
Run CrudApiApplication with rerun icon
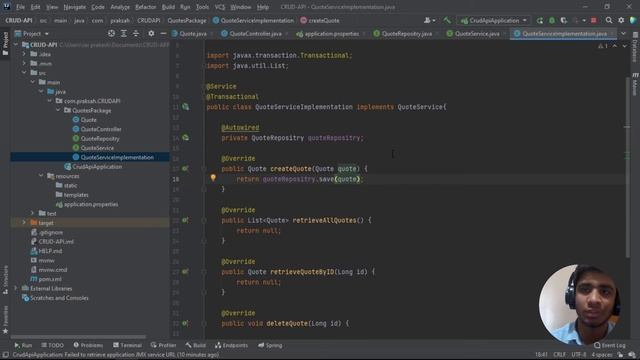pos(540,20)
